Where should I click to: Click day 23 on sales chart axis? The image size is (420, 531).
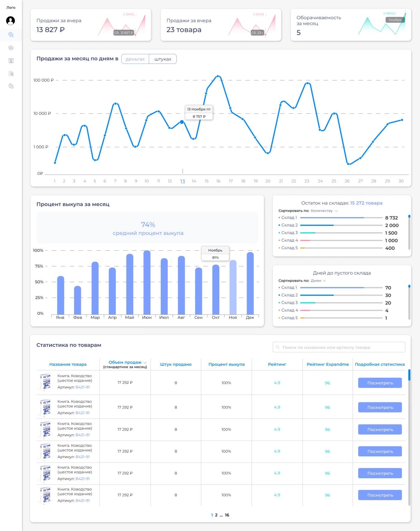pos(307,181)
